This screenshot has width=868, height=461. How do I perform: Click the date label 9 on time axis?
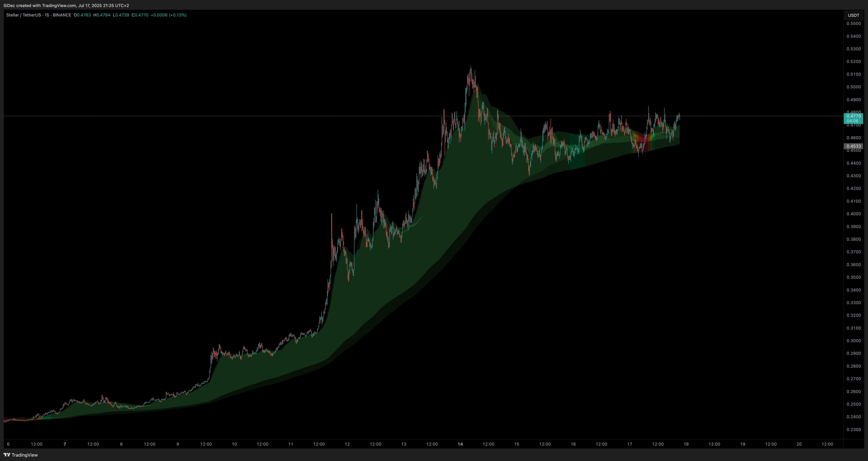point(178,444)
